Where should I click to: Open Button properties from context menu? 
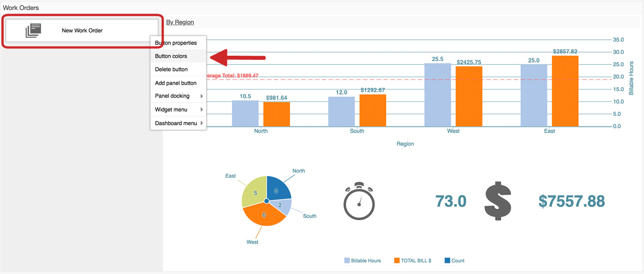click(176, 43)
